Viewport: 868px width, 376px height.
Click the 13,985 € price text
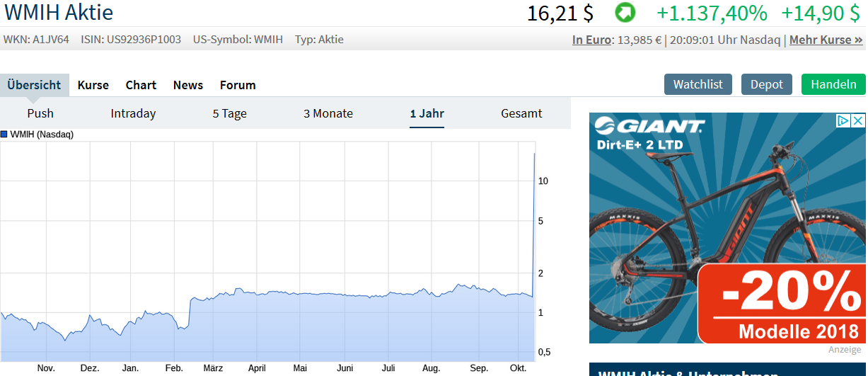640,40
